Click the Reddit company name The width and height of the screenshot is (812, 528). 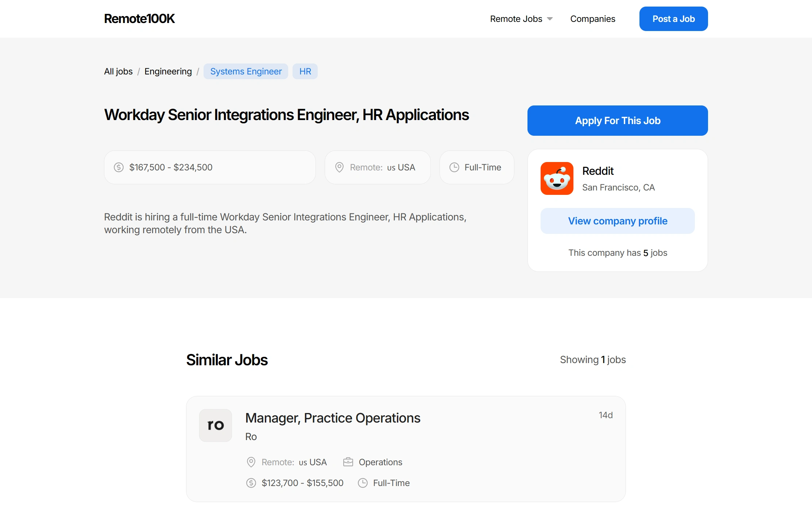point(598,171)
